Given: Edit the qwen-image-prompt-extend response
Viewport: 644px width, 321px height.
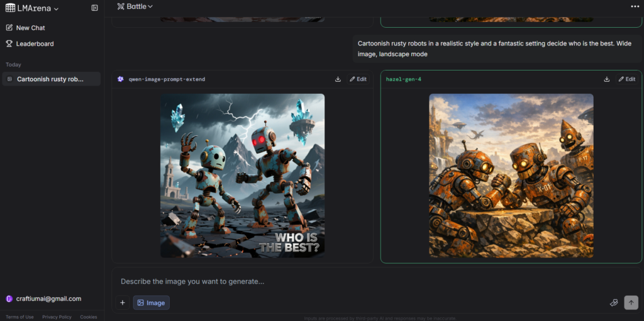Looking at the screenshot, I should 357,79.
